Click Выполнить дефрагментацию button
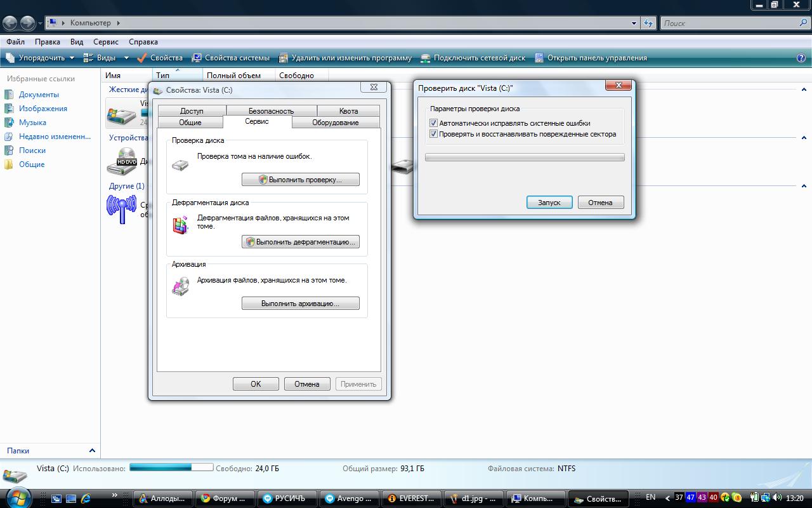 pos(301,242)
